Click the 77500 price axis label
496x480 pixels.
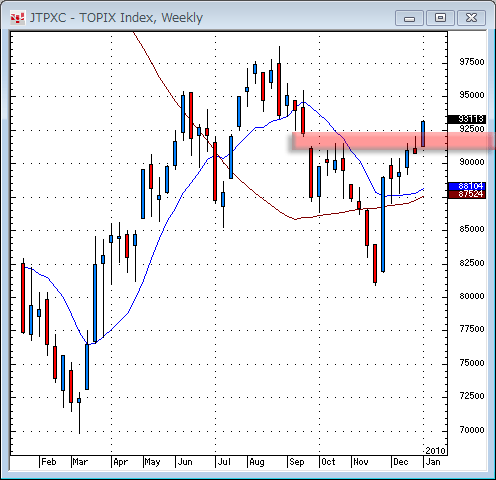click(x=472, y=329)
